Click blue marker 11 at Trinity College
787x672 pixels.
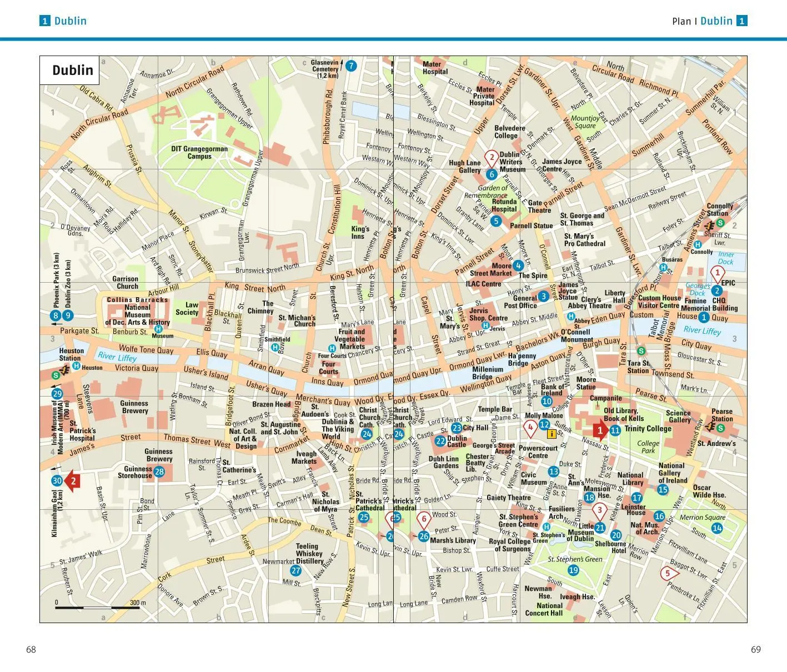615,430
